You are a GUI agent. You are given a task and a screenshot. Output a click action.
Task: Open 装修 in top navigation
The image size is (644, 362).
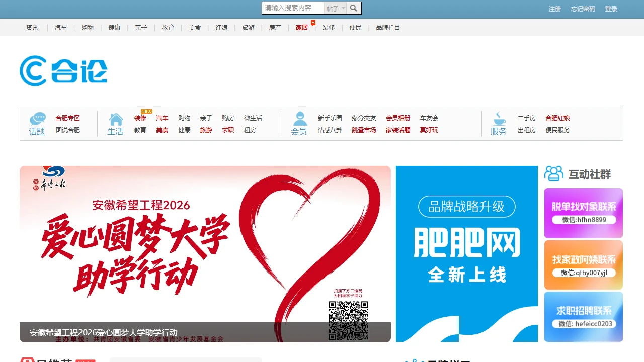click(329, 28)
